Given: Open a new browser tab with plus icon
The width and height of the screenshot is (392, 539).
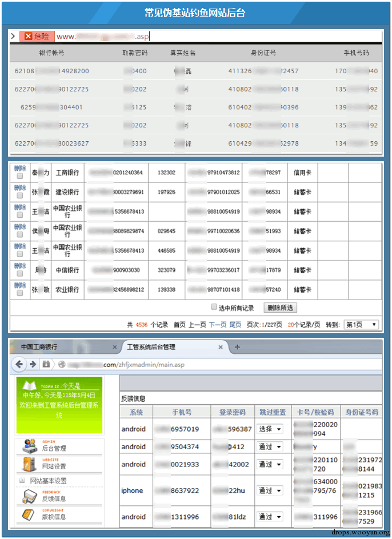Looking at the screenshot, I should tap(237, 347).
